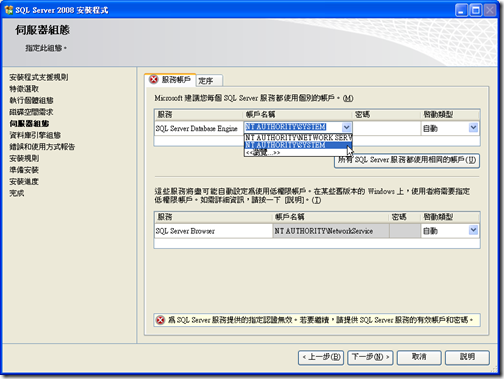Select the <<瀏覽...>> browse option

(298, 153)
